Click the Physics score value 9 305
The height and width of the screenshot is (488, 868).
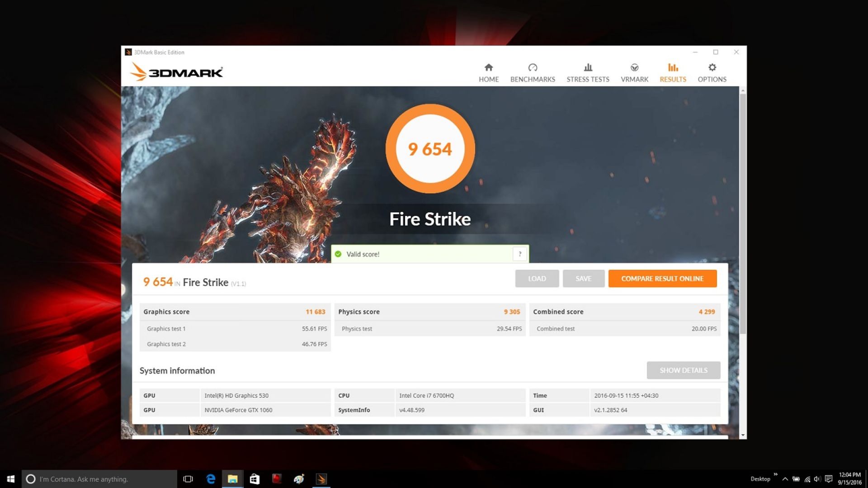512,312
